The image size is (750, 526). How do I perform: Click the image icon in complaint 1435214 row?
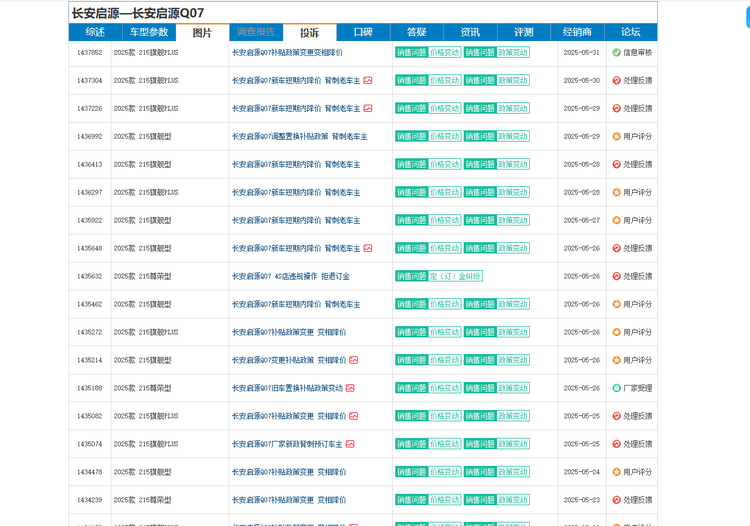353,360
